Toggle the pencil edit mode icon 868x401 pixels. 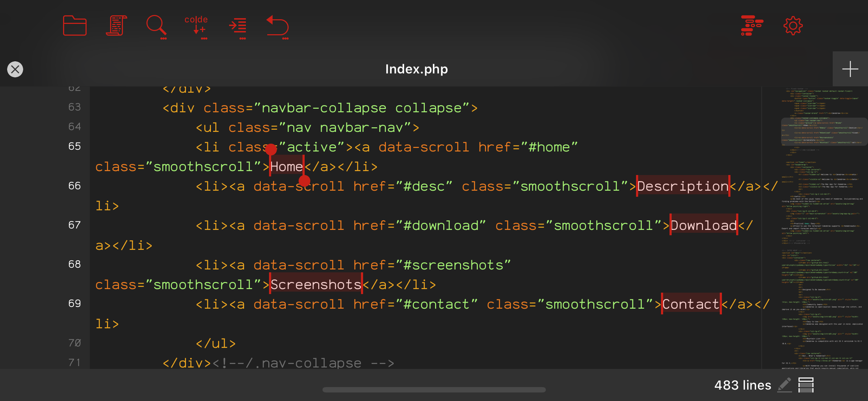785,385
